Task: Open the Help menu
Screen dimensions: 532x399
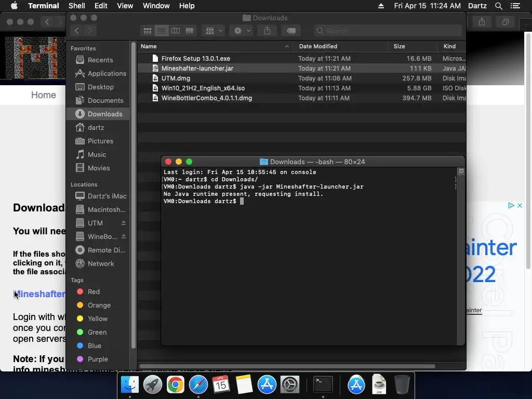Action: pos(187,6)
